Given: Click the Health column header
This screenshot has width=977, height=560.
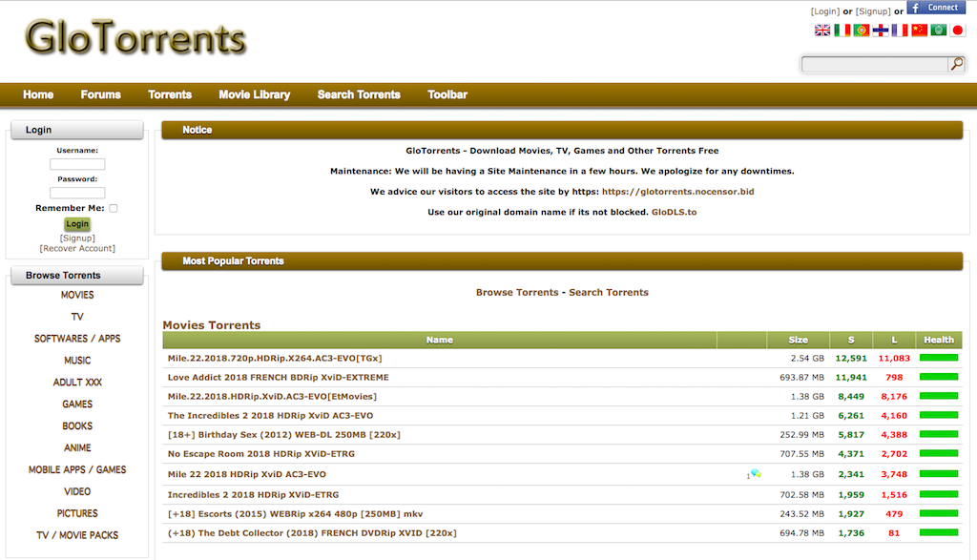Looking at the screenshot, I should pos(939,340).
